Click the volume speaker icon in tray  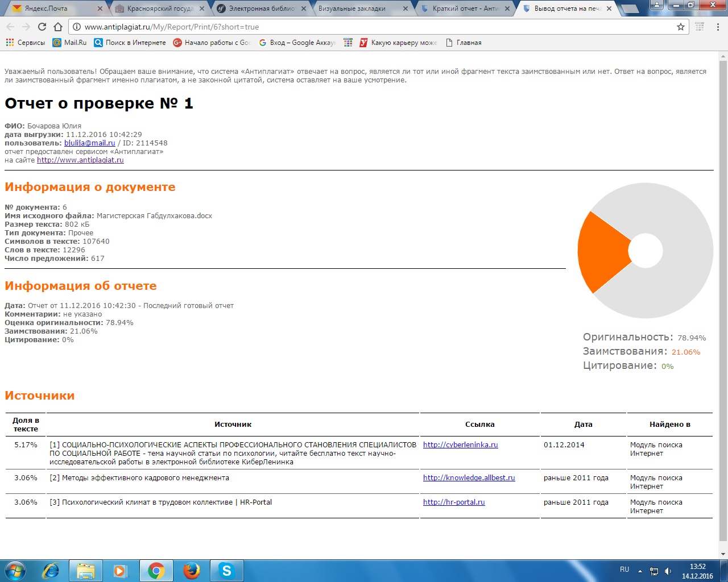pyautogui.click(x=668, y=571)
